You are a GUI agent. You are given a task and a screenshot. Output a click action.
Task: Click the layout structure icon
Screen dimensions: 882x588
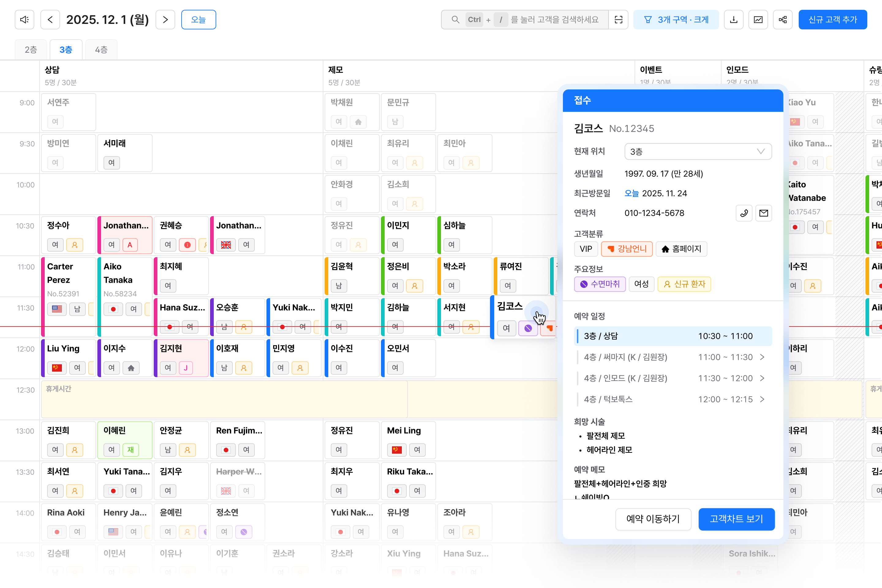pyautogui.click(x=783, y=20)
